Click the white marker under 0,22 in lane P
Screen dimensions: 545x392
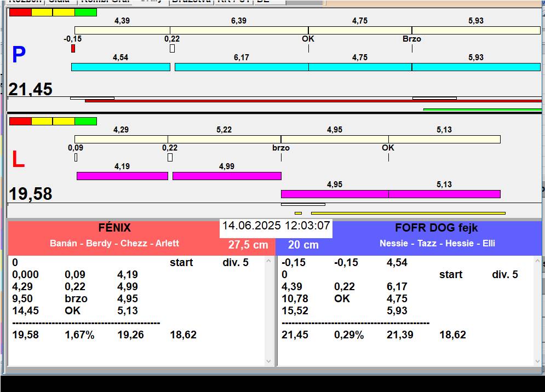(172, 49)
